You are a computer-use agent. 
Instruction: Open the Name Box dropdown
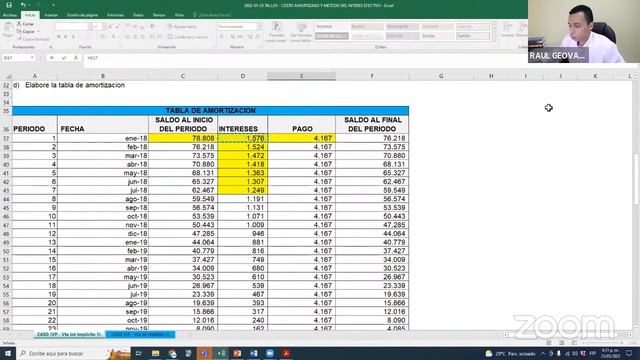32,58
